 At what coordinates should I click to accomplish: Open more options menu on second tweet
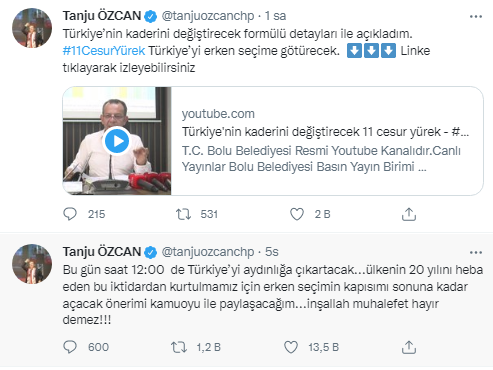coord(476,252)
